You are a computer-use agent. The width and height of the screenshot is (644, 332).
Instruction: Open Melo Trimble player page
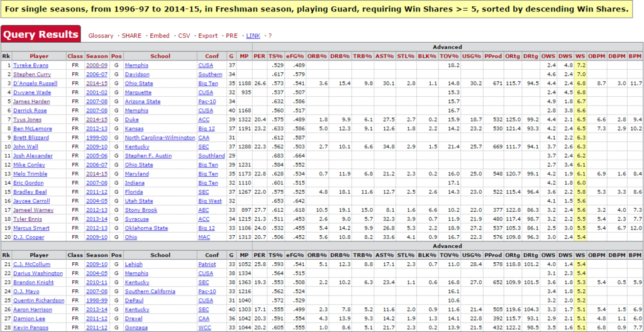click(x=30, y=174)
